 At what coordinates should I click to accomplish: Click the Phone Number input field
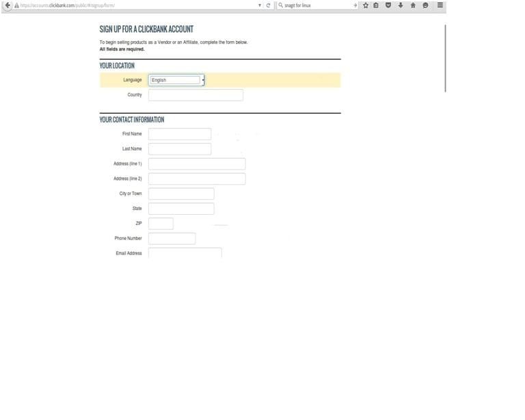click(x=172, y=238)
